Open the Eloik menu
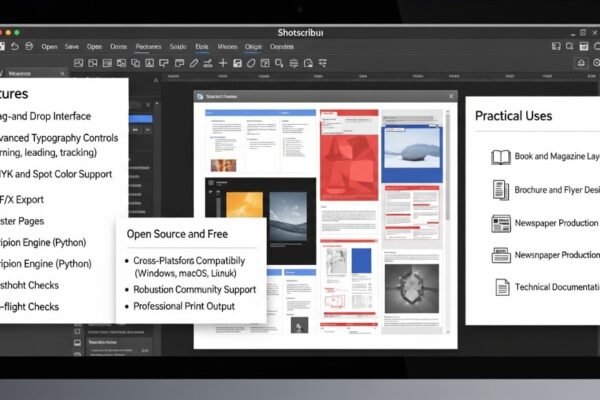Screen dimensions: 600x400 [x=202, y=47]
